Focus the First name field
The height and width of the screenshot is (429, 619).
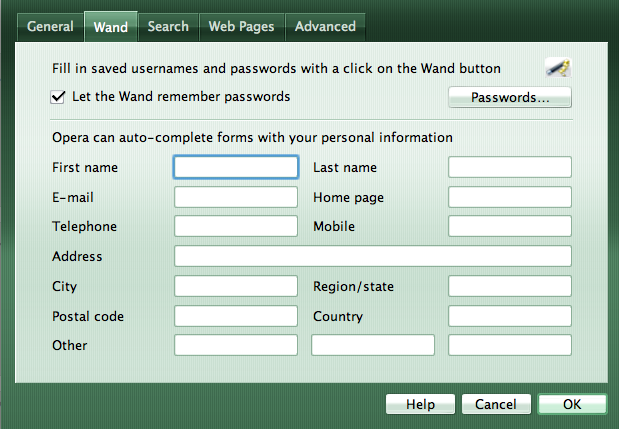[x=236, y=167]
